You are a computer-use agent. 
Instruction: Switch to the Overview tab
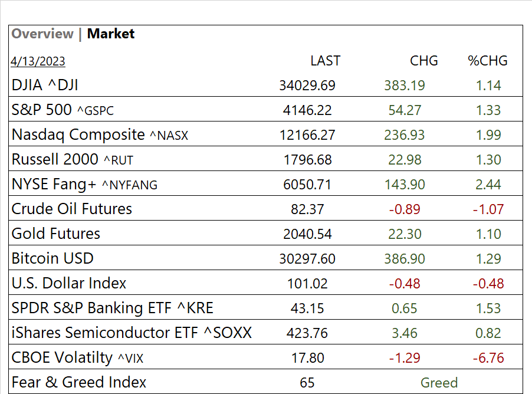click(42, 34)
